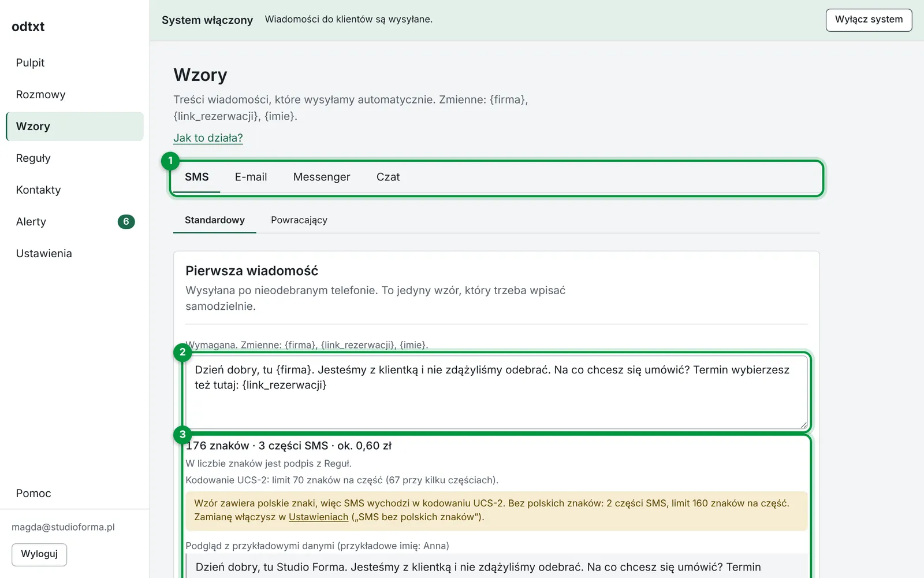Click the 'Wzory' page heading

point(200,75)
